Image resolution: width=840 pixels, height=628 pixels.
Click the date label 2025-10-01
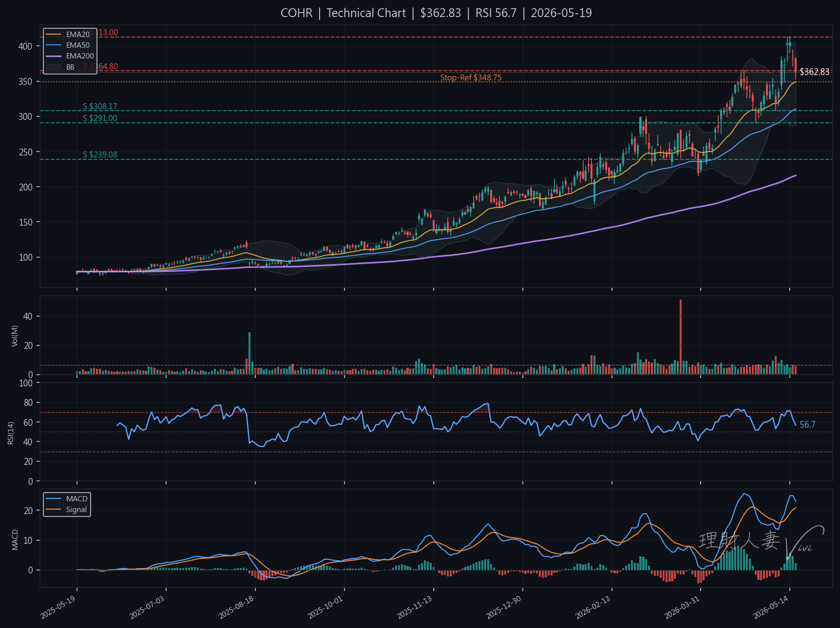tap(326, 607)
